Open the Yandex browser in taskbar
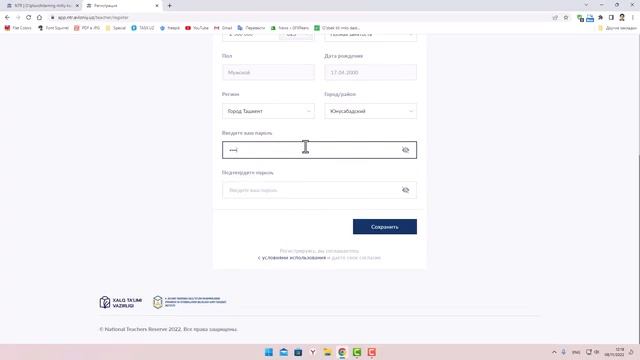 [313, 352]
